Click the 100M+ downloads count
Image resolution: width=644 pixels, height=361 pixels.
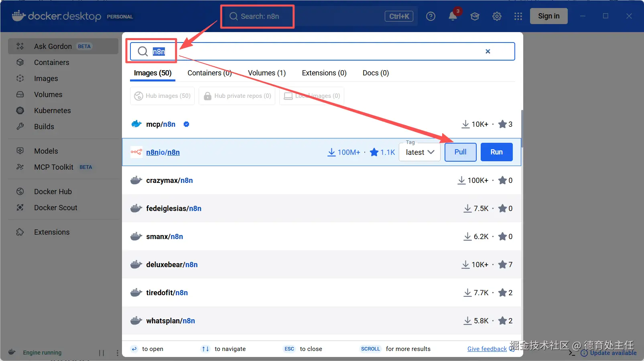pos(344,152)
